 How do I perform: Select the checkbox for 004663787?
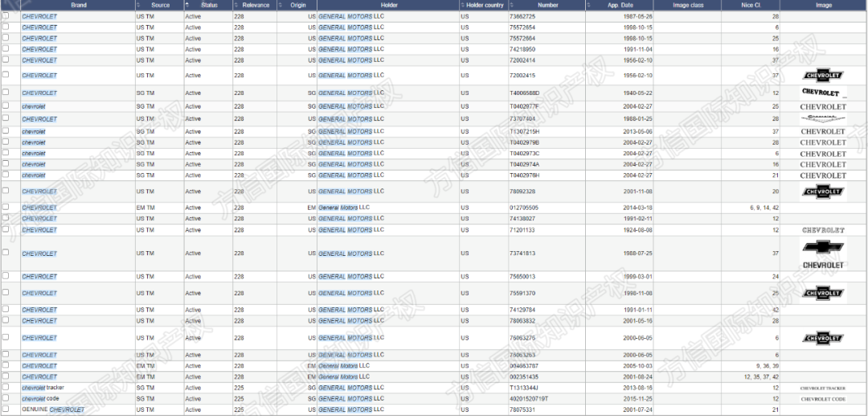coord(6,365)
